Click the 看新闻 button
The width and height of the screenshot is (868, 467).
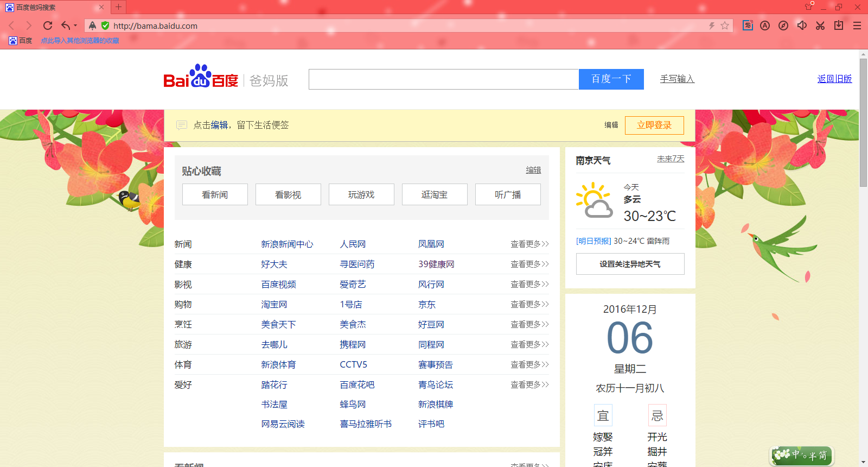tap(215, 194)
